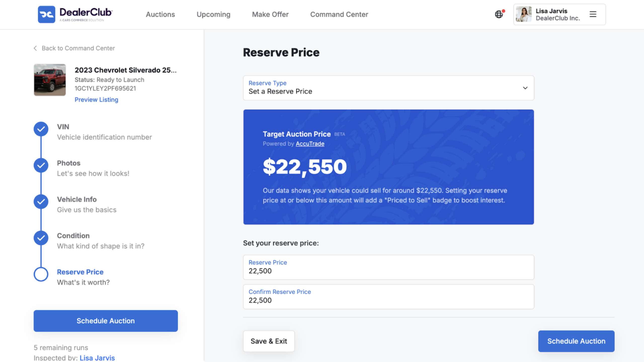Expand the Reserve Type dropdown arrow

(x=525, y=88)
